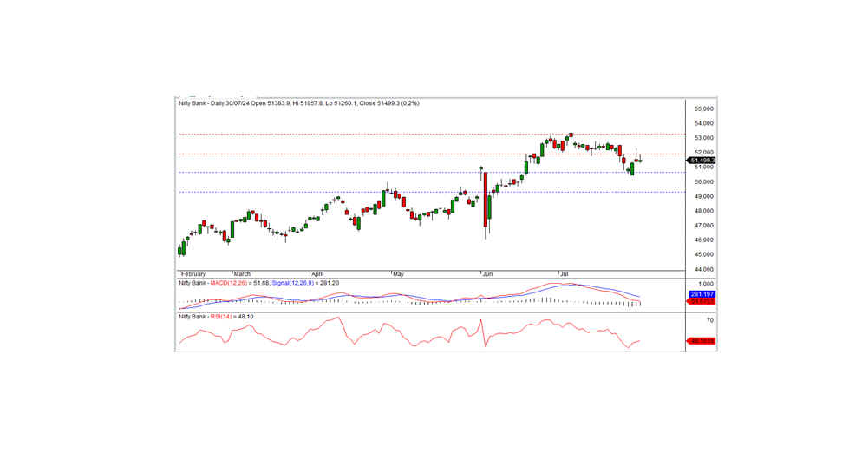Click the current price tag 51,499.3
The width and height of the screenshot is (868, 453).
702,161
